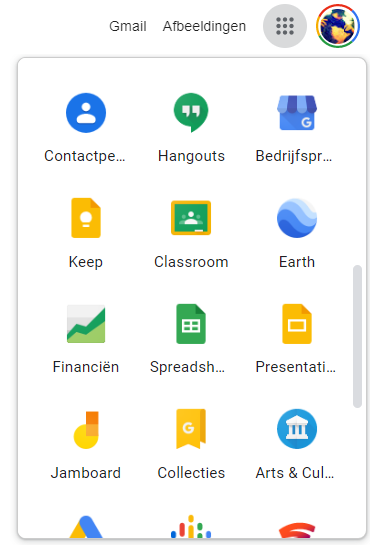This screenshot has width=370, height=545.
Task: Open Collecties bookmark icon
Action: pyautogui.click(x=191, y=429)
